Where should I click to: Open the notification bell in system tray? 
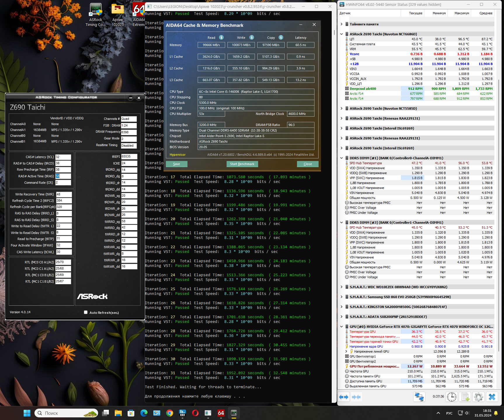point(496,413)
